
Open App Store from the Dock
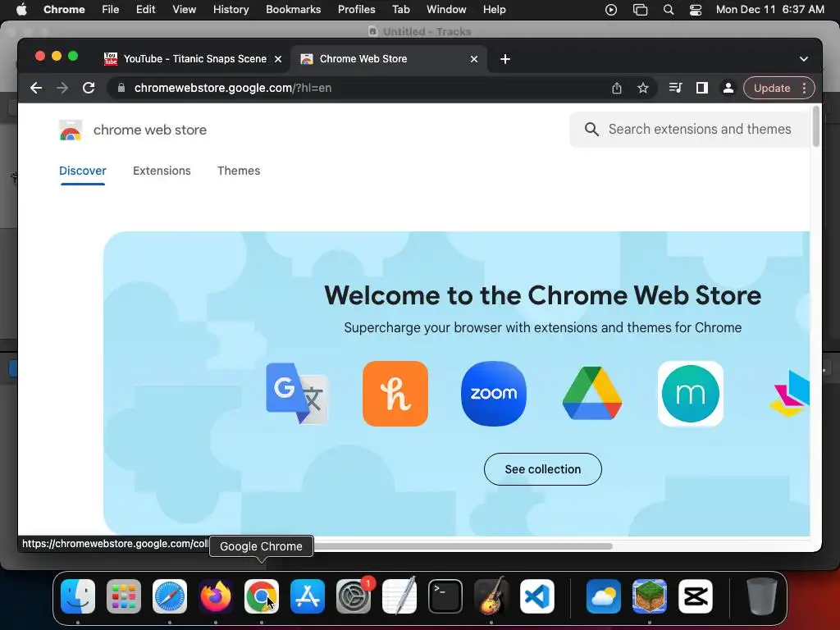tap(308, 596)
